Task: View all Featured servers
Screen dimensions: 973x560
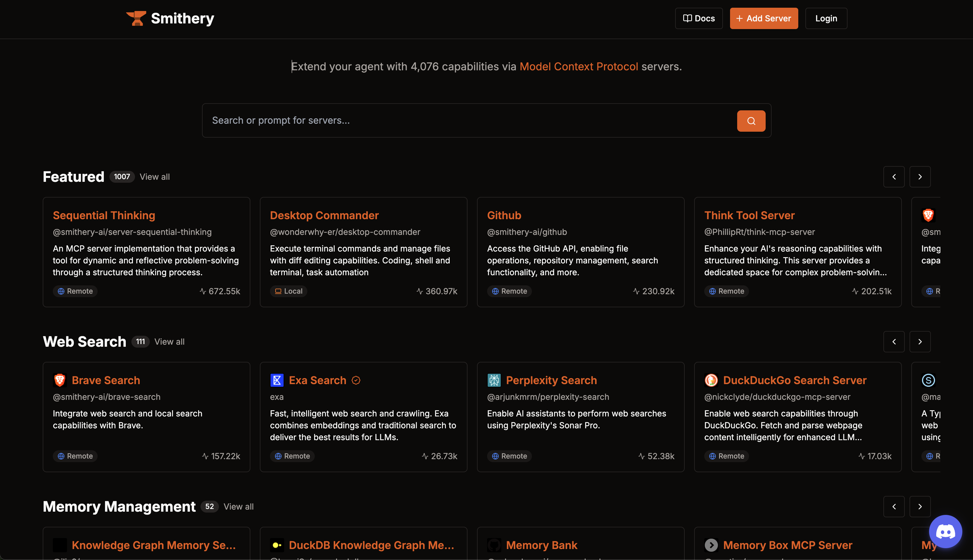Action: tap(155, 177)
